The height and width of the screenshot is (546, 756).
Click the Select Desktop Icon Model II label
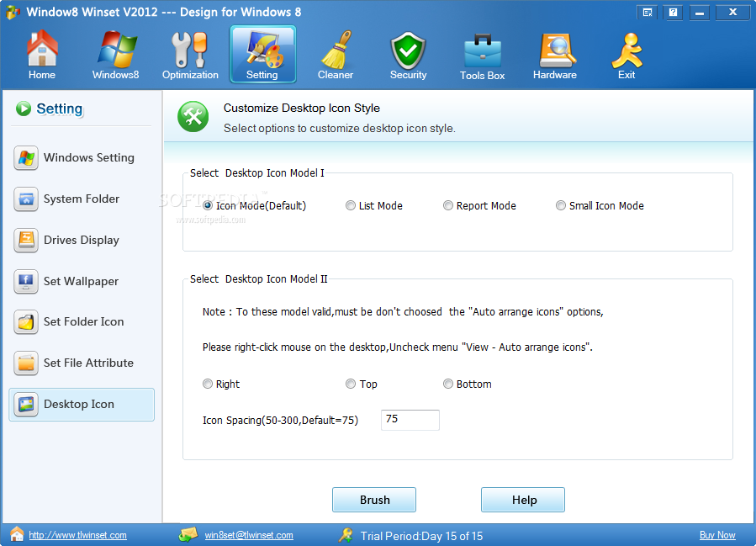[258, 279]
